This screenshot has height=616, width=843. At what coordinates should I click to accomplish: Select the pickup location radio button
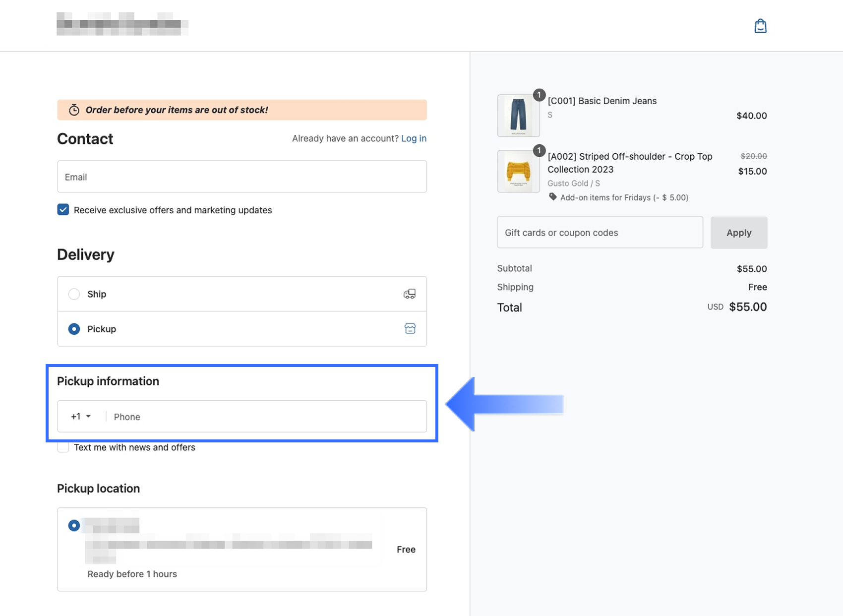[x=74, y=525]
